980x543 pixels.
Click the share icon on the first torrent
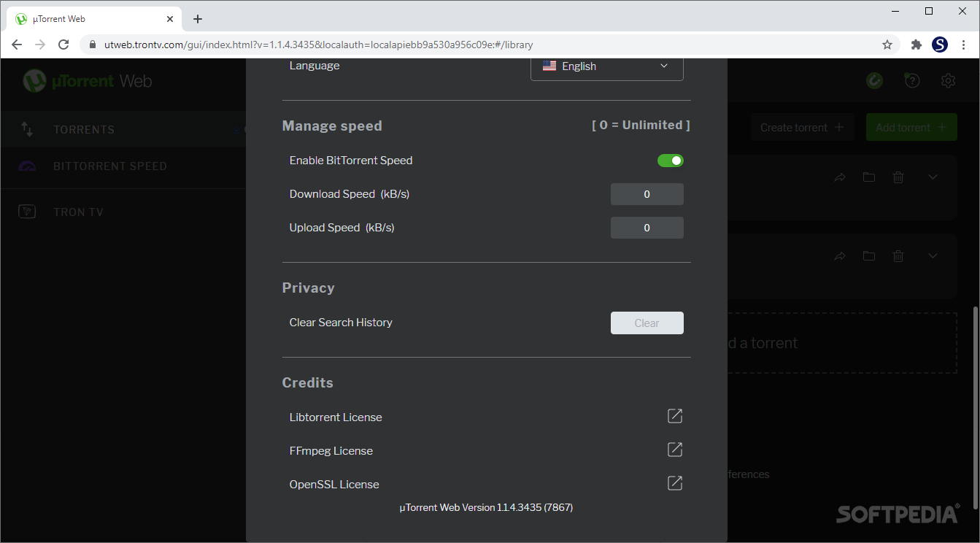point(840,177)
